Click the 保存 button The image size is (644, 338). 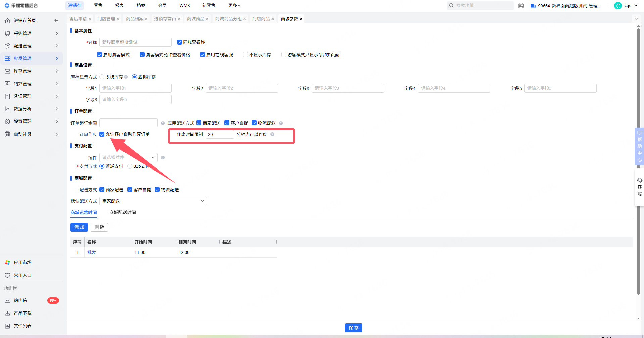[354, 328]
